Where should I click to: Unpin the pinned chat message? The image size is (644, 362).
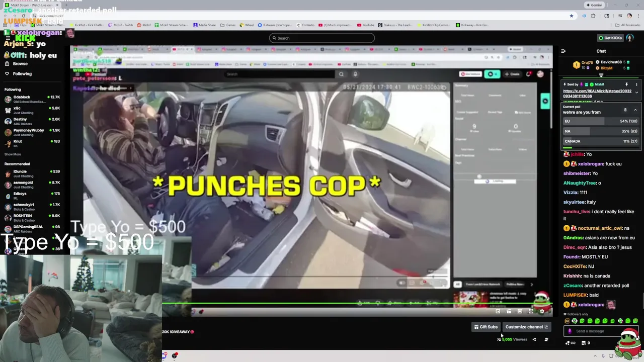pyautogui.click(x=626, y=84)
